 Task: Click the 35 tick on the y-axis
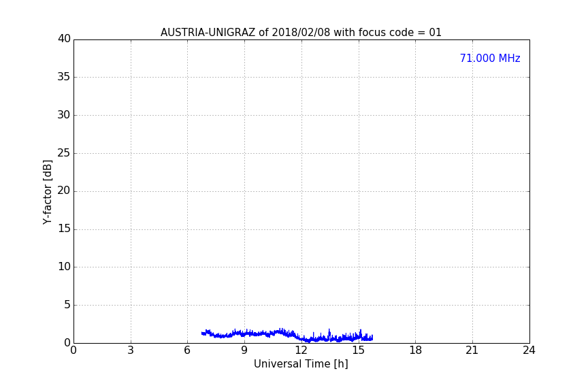click(x=64, y=77)
